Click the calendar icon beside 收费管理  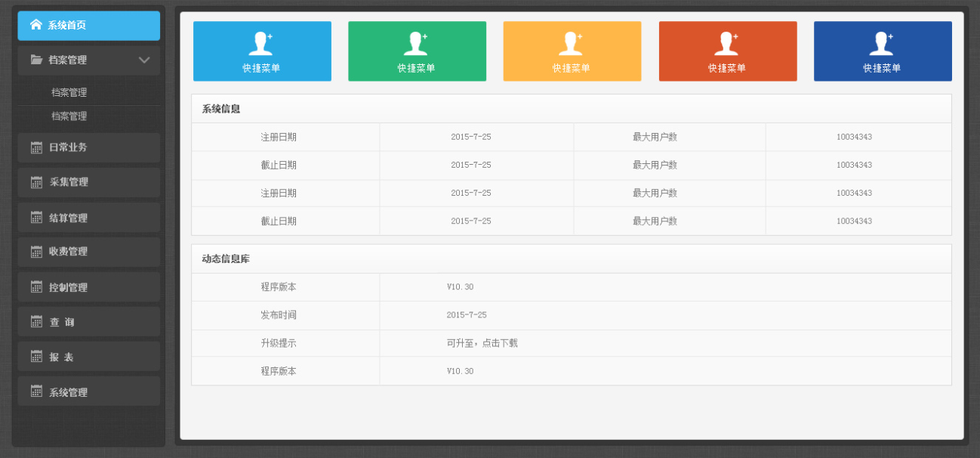pos(36,252)
